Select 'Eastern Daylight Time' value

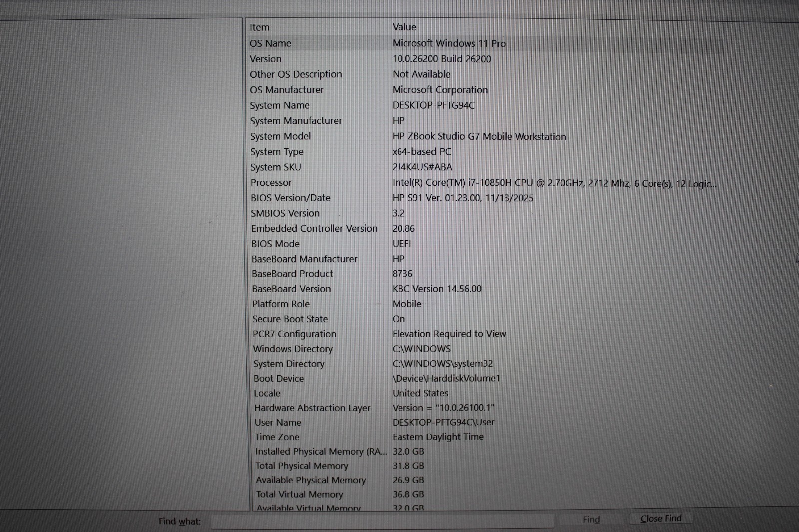pos(438,437)
